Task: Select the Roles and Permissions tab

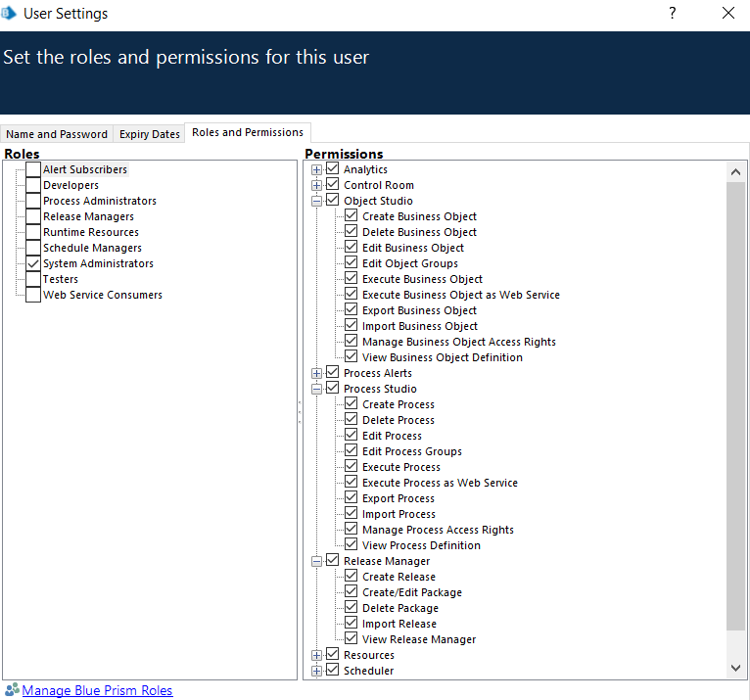Action: tap(248, 132)
